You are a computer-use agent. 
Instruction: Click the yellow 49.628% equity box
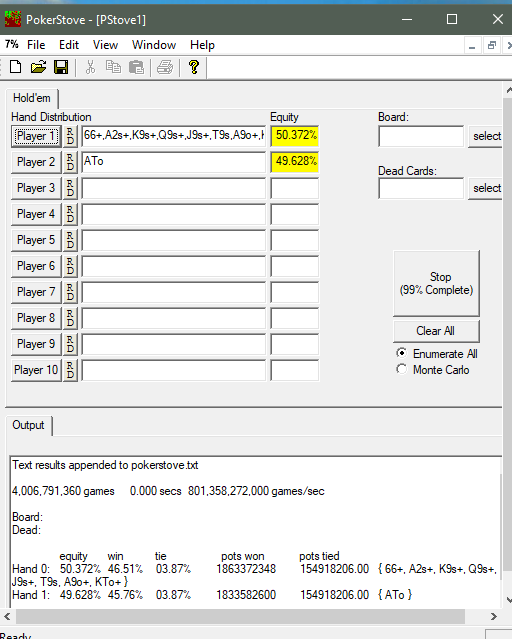[x=295, y=162]
